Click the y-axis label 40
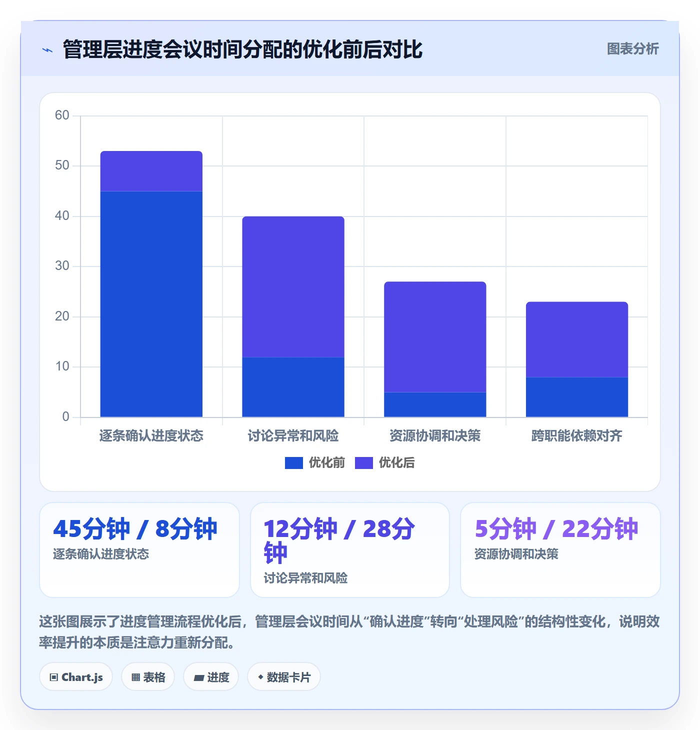Image resolution: width=700 pixels, height=730 pixels. click(x=62, y=216)
